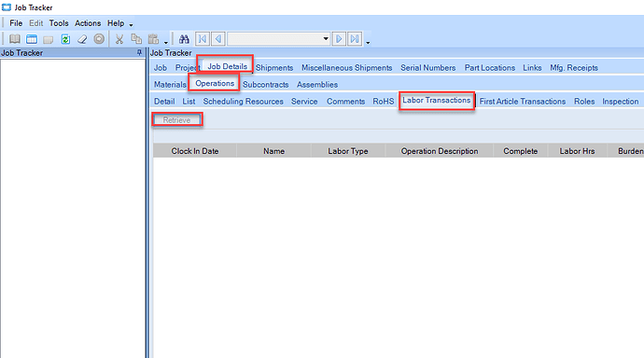Click the Retrieve button
The width and height of the screenshot is (644, 358).
[176, 119]
